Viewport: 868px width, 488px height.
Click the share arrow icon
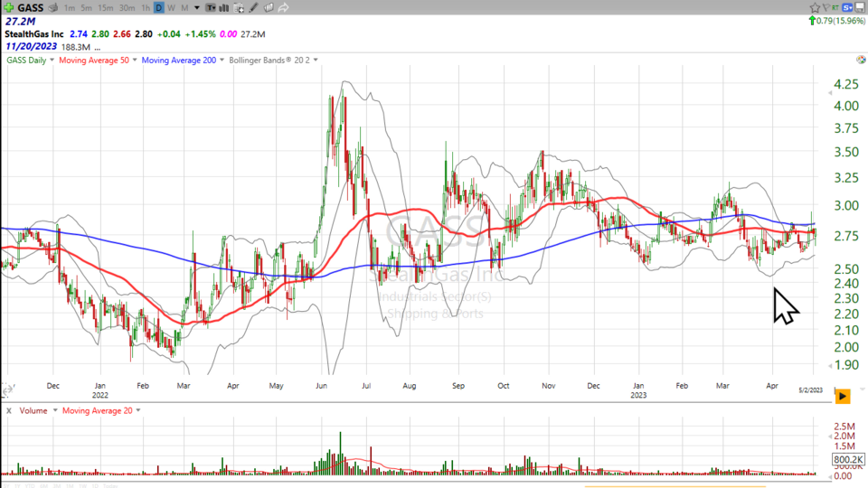(x=283, y=8)
